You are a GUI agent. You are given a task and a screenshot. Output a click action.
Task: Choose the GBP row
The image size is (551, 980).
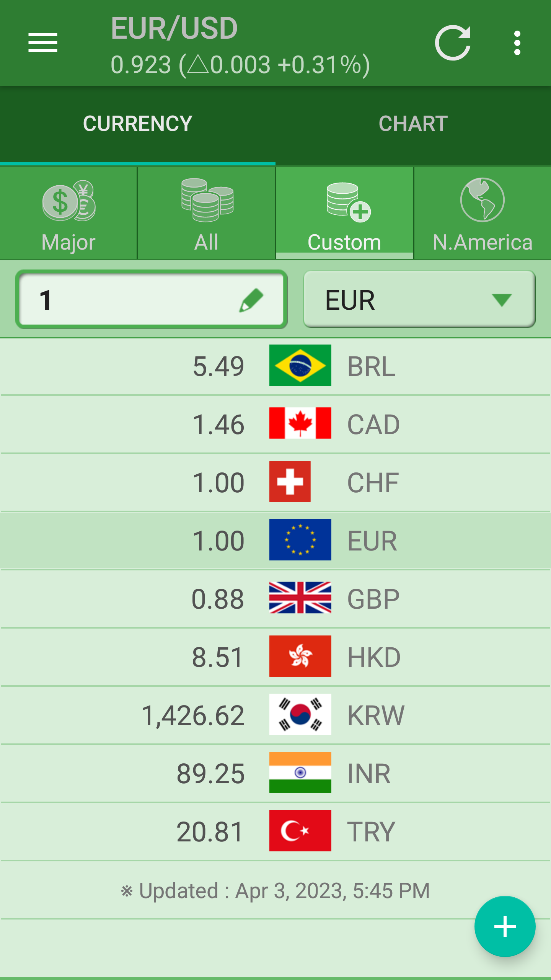pyautogui.click(x=275, y=599)
